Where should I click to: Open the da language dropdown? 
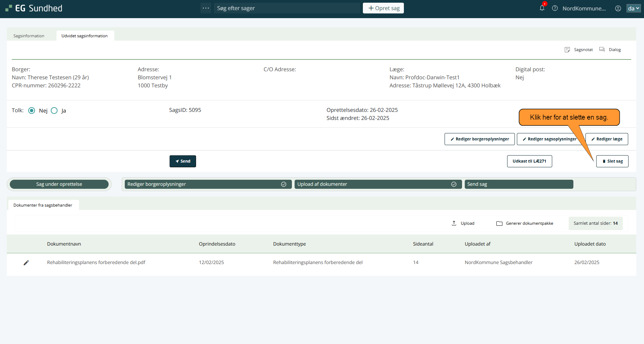[633, 8]
